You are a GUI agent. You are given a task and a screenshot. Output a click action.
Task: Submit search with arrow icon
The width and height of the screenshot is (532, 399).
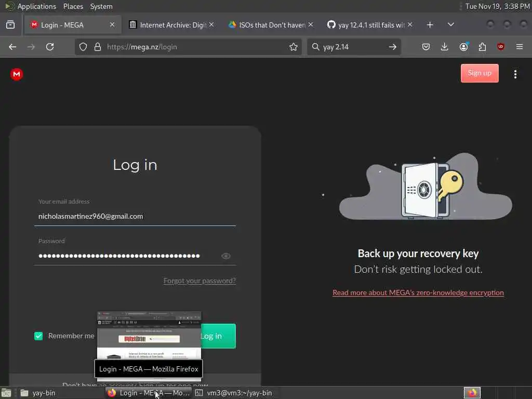pos(393,47)
